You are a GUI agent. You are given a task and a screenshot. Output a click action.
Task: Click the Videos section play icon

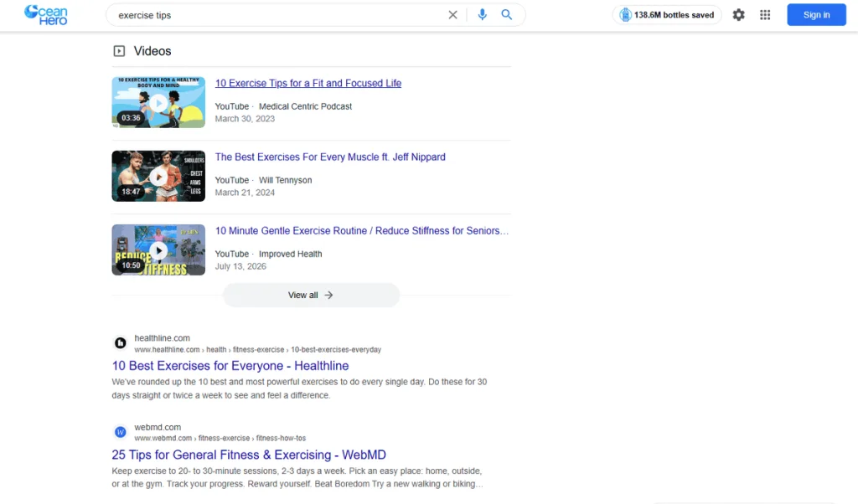pyautogui.click(x=119, y=51)
